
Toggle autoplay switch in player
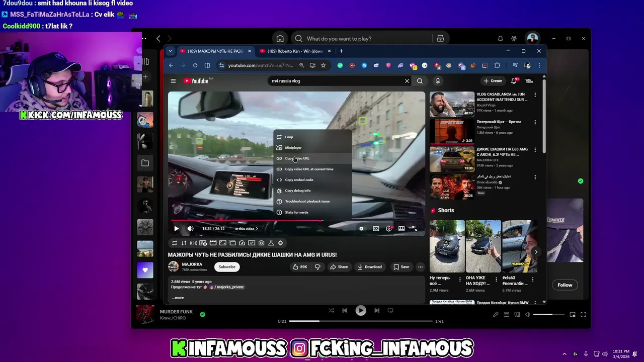point(361,229)
